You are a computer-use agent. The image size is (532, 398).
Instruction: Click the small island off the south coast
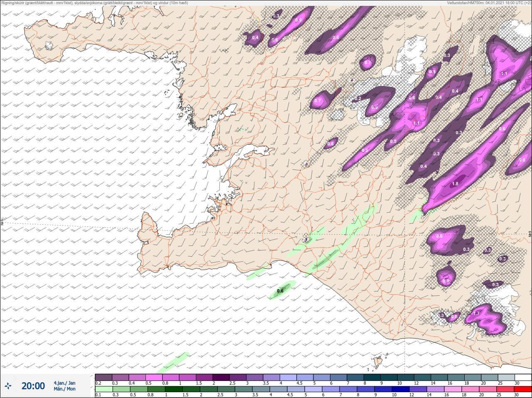[378, 361]
